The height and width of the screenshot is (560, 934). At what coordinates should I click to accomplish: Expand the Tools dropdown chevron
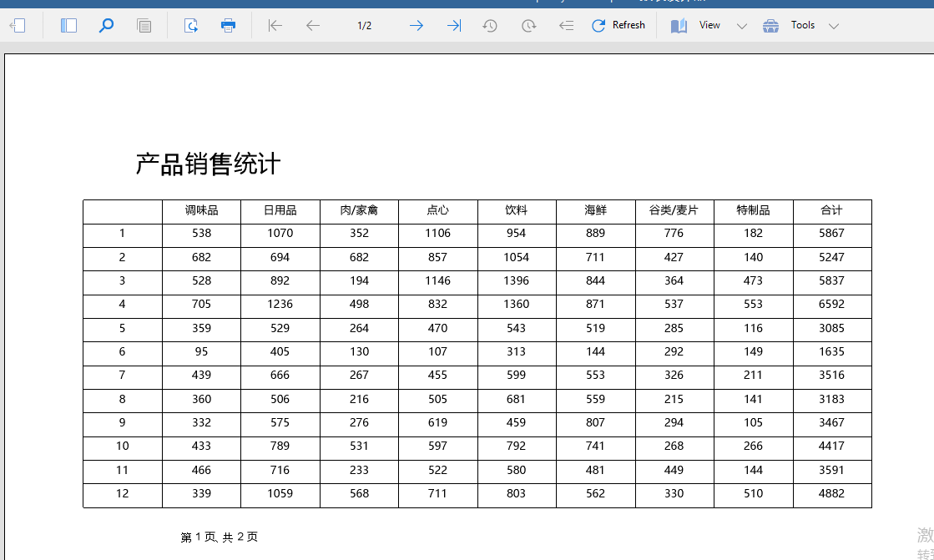pos(834,27)
